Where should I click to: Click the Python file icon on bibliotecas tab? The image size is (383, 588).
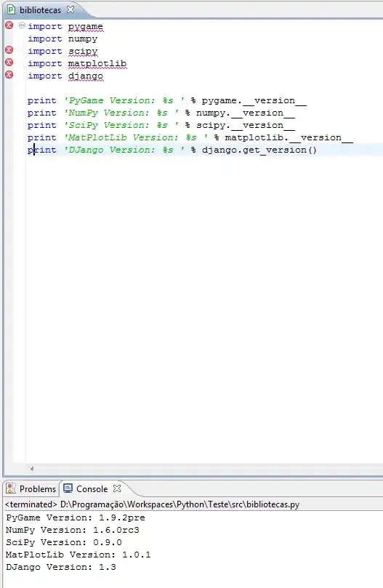tap(12, 9)
